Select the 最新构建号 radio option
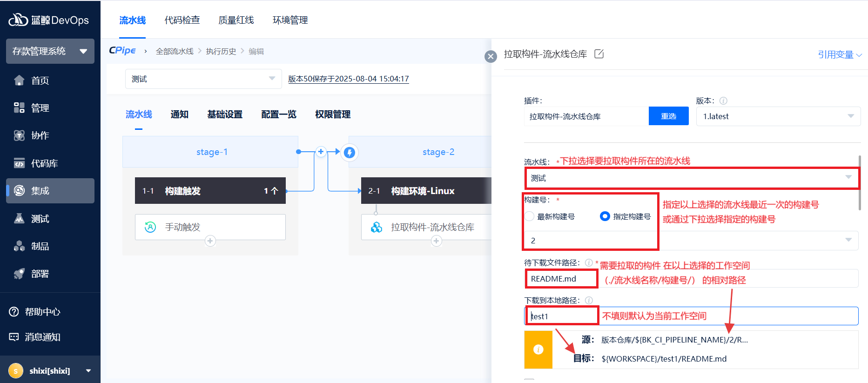The image size is (868, 383). 530,216
